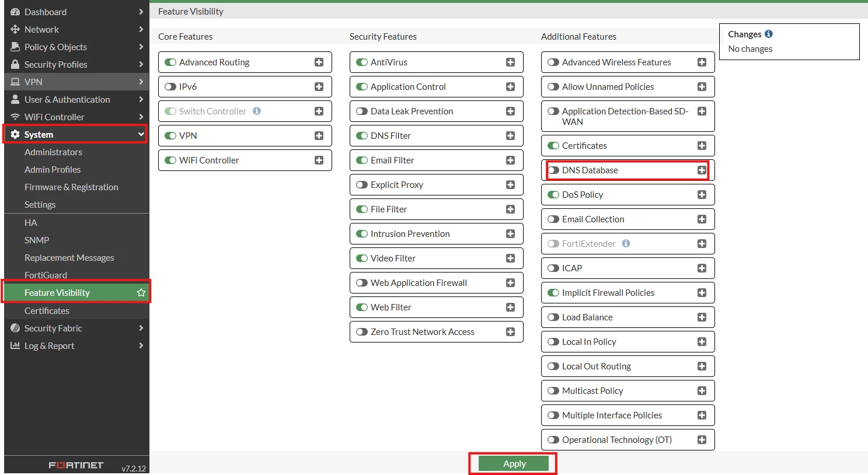Screen dimensions: 868x475
Task: Expand the User & Authentication chevron
Action: (141, 99)
